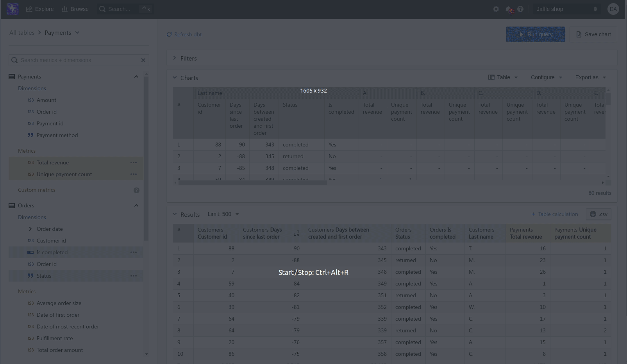
Task: Open the settings gear icon
Action: [x=496, y=9]
